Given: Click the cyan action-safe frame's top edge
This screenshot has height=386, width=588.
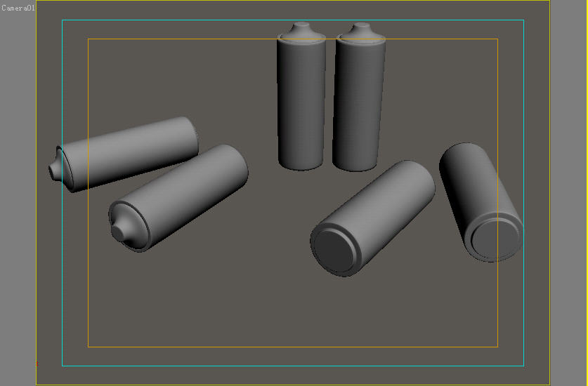Looking at the screenshot, I should pyautogui.click(x=281, y=20).
